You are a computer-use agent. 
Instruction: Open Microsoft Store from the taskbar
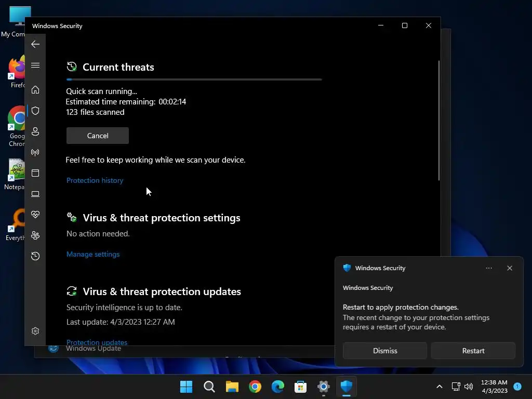point(300,387)
